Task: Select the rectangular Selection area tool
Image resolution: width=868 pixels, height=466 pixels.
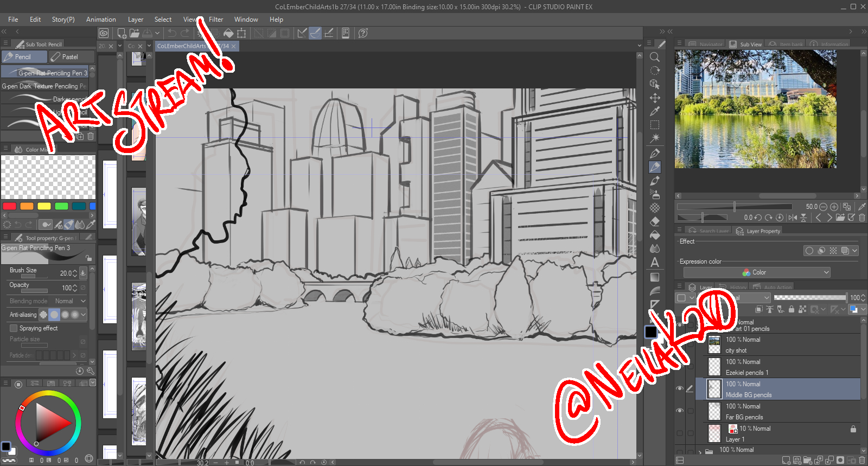Action: [655, 125]
